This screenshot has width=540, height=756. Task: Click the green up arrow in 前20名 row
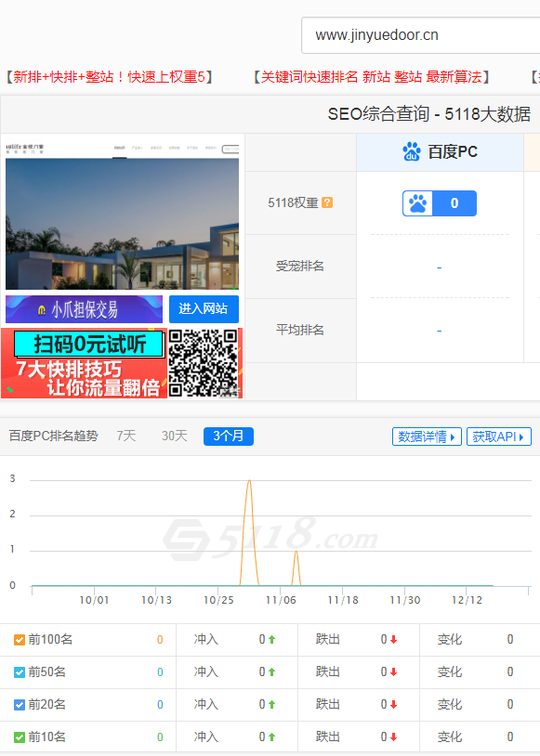pos(271,705)
